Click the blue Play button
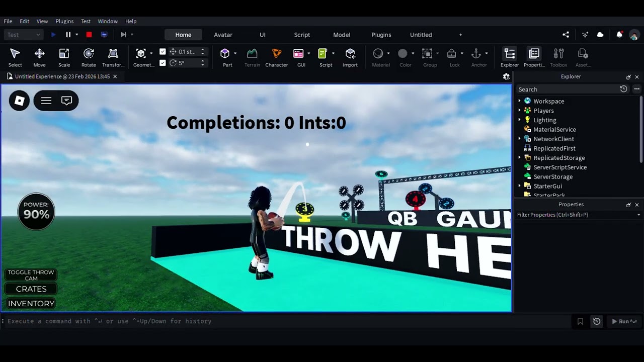The image size is (644, 362). pos(53,35)
